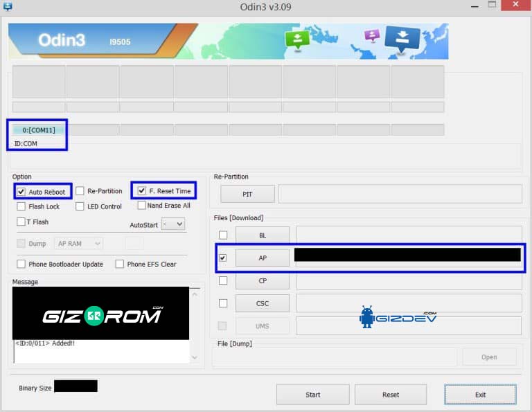Image resolution: width=532 pixels, height=412 pixels.
Task: Browse for a CSC file
Action: point(263,303)
